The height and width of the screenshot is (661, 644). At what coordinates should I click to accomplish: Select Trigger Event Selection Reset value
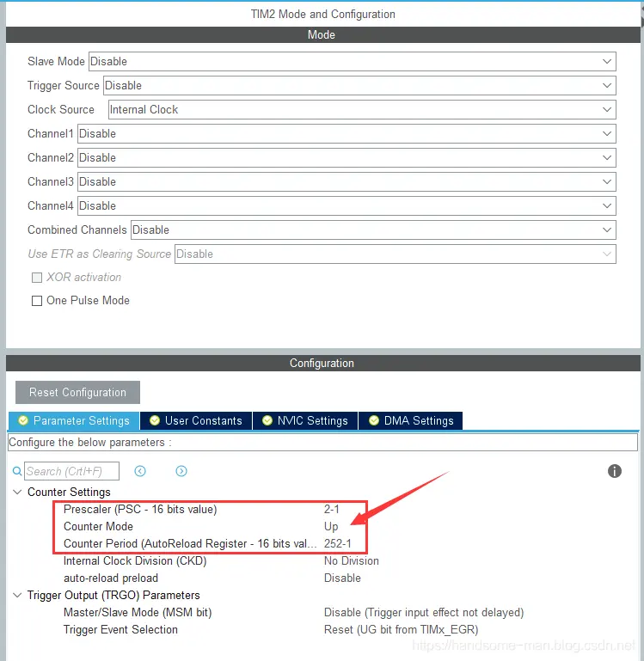[x=401, y=630]
